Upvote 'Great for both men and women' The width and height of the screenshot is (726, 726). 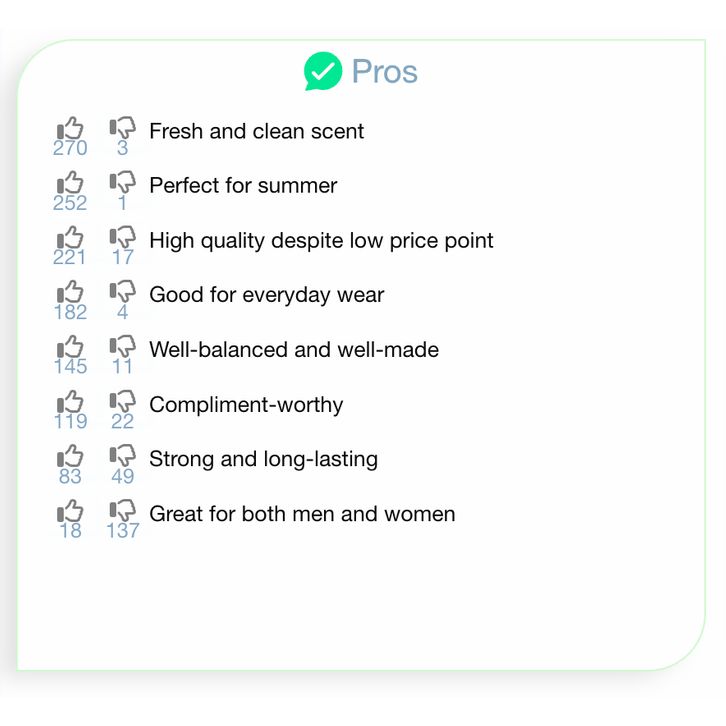(70, 512)
